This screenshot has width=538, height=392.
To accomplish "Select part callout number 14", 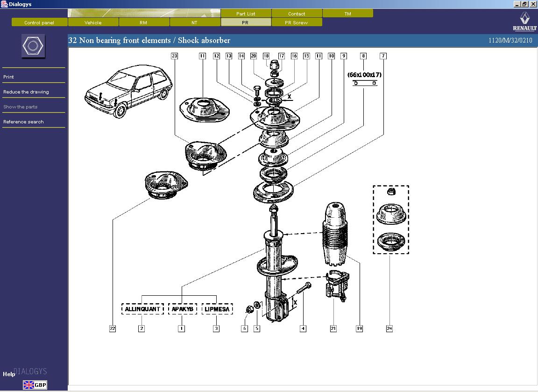I will tap(241, 56).
